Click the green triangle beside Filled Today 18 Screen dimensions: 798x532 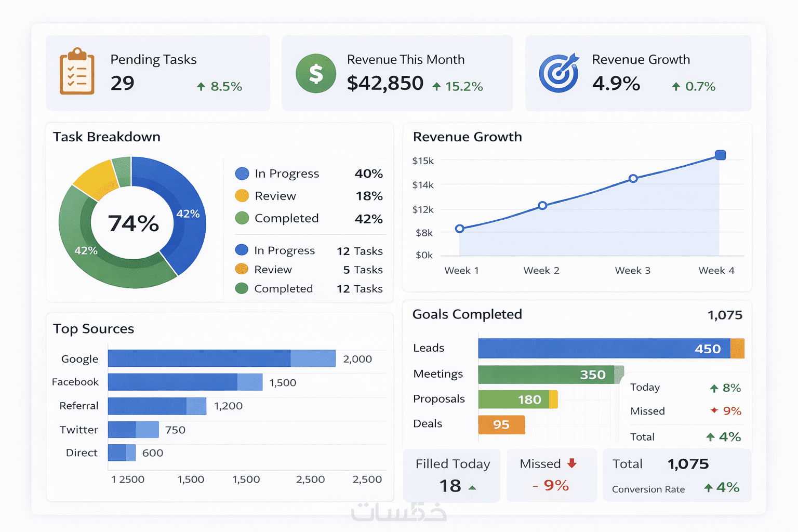pos(472,488)
